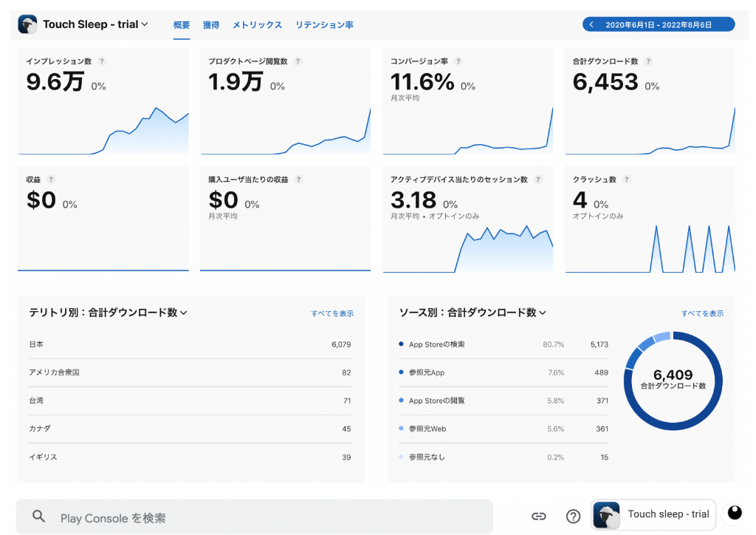This screenshot has height=535, width=756.
Task: Click すべてを表示 in source panel
Action: (702, 313)
